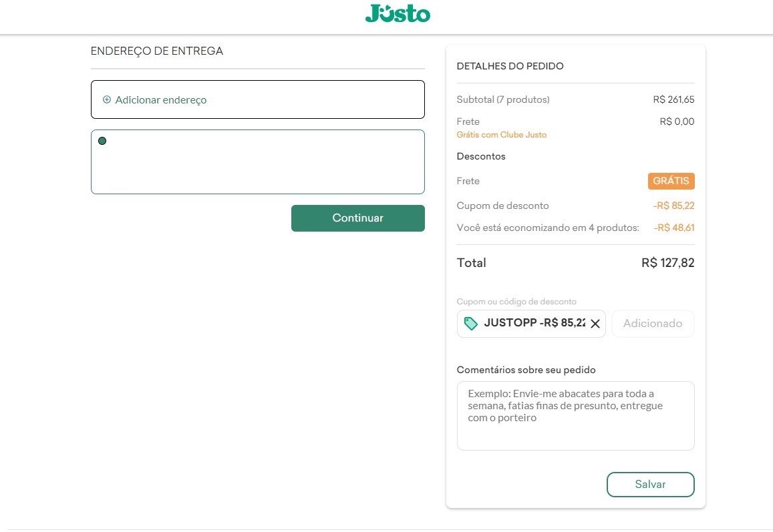Click 'Você está economizando em 4 produtos' text
This screenshot has width=773, height=532.
548,228
